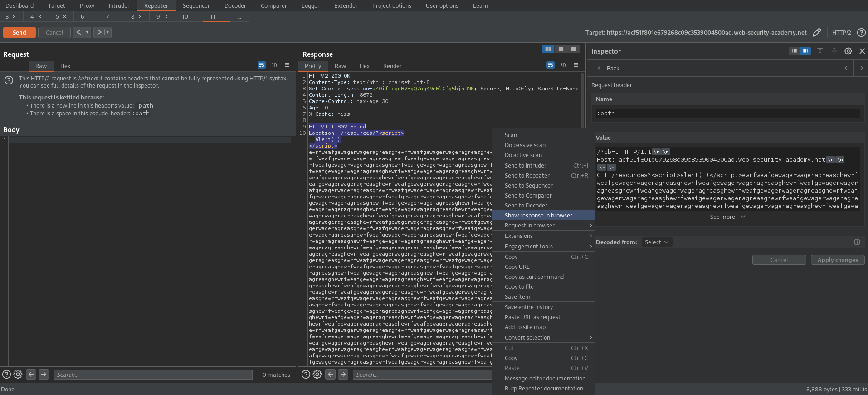Focus the Response search field
Screen dimensions: 868x395
point(422,375)
